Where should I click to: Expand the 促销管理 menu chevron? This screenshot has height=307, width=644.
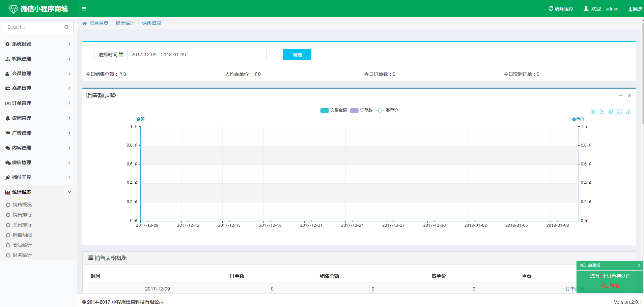(69, 118)
